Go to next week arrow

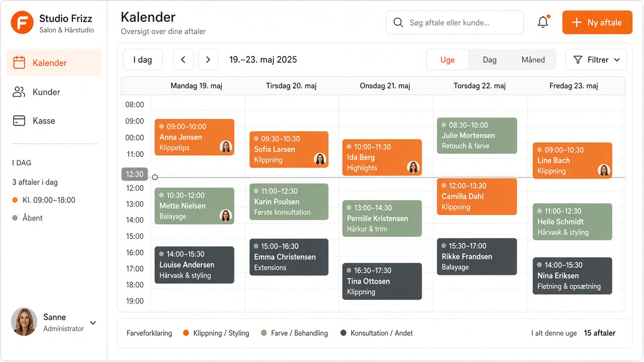pos(208,60)
